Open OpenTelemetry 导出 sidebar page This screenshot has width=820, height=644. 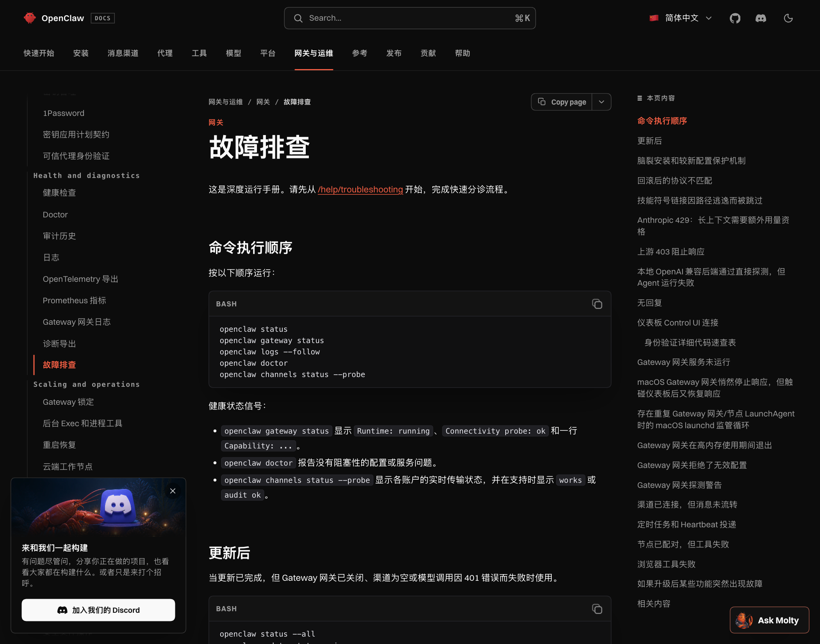[80, 279]
